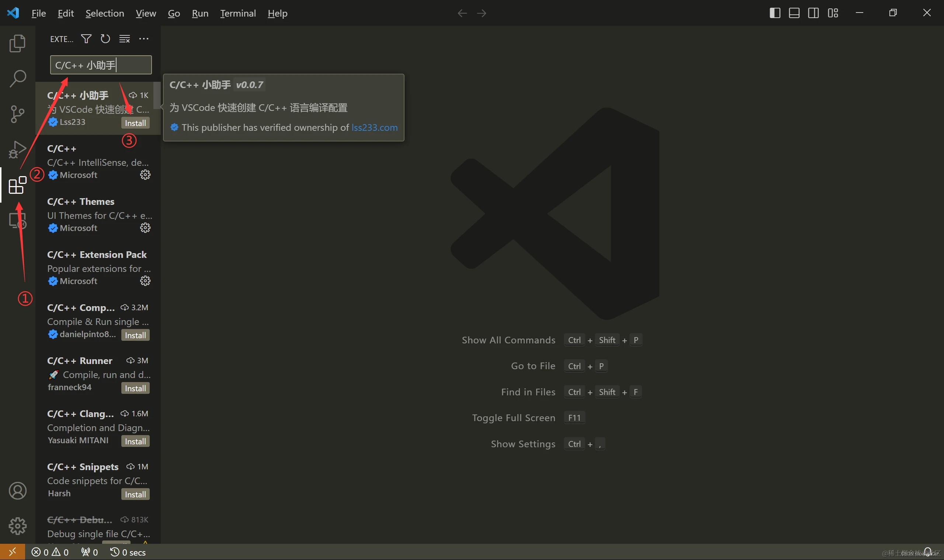Viewport: 944px width, 560px height.
Task: Open the Views and More Actions menu
Action: (144, 38)
